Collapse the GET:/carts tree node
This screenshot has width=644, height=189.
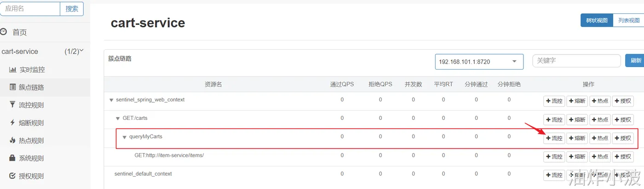click(118, 118)
